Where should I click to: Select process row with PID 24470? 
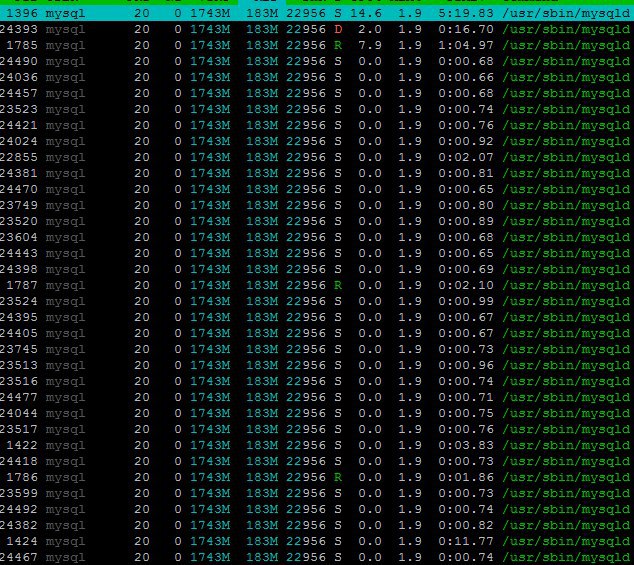click(317, 189)
